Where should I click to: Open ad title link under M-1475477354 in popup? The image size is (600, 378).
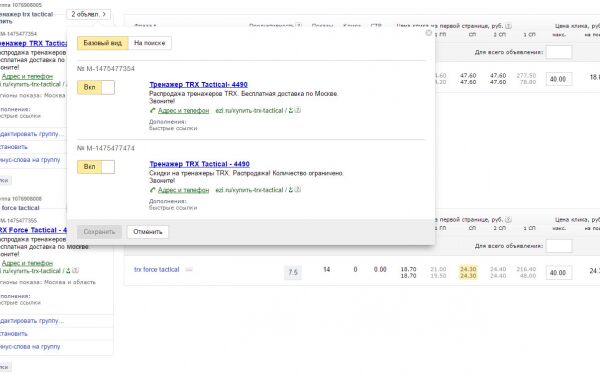[x=198, y=85]
